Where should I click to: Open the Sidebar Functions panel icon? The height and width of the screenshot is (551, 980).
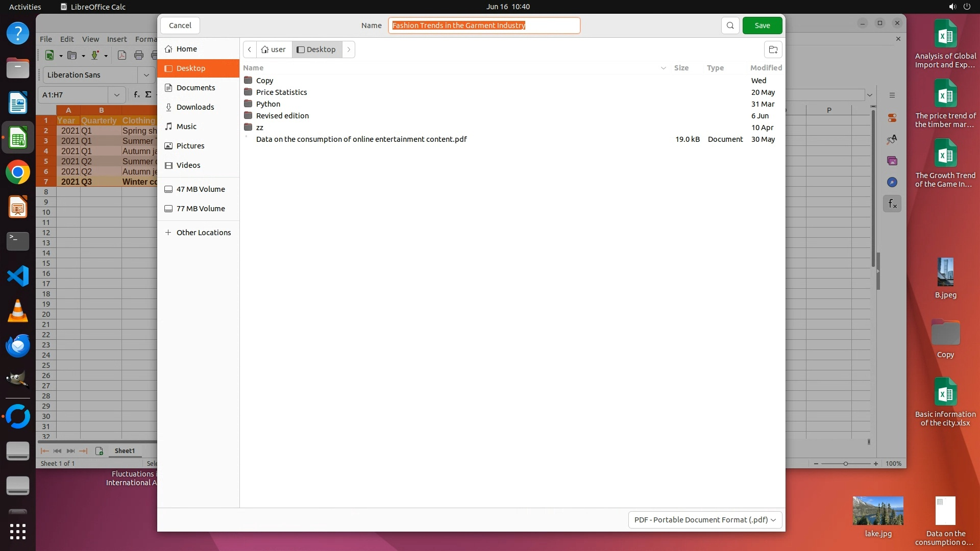[x=892, y=204]
